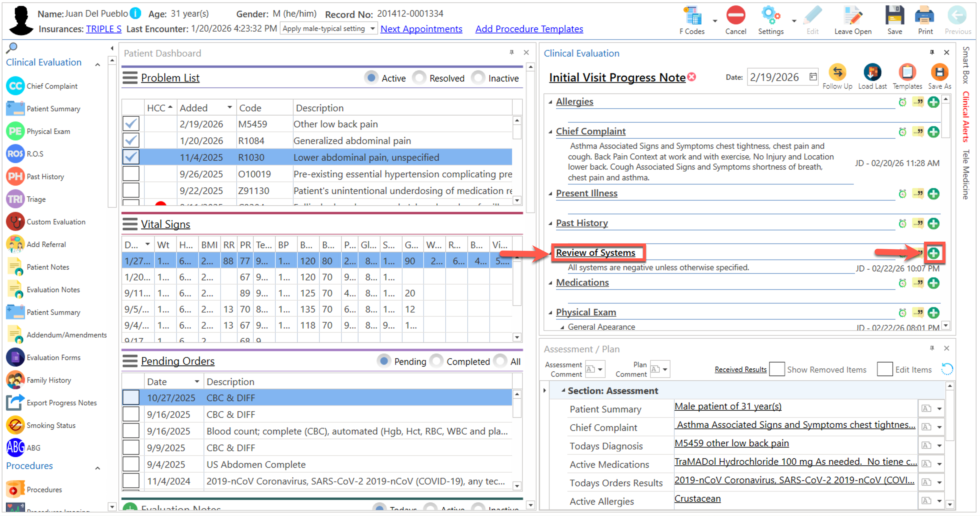The height and width of the screenshot is (516, 980).
Task: Select Completed in Pending Orders
Action: [437, 361]
